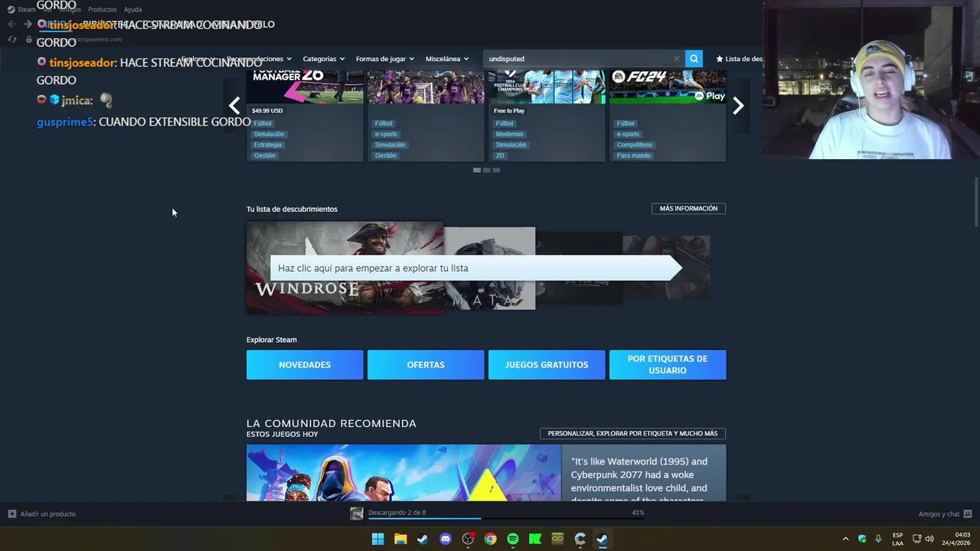Open OBS Studio from the taskbar
980x551 pixels.
pyautogui.click(x=468, y=539)
